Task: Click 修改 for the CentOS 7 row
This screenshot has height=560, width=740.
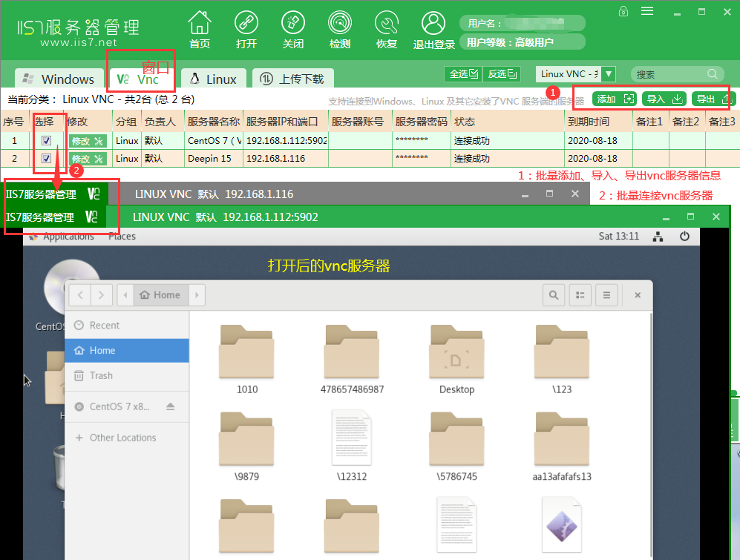Action: tap(88, 141)
